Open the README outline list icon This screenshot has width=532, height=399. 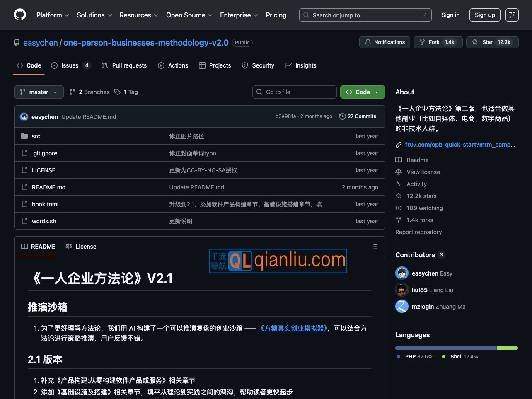coord(375,246)
